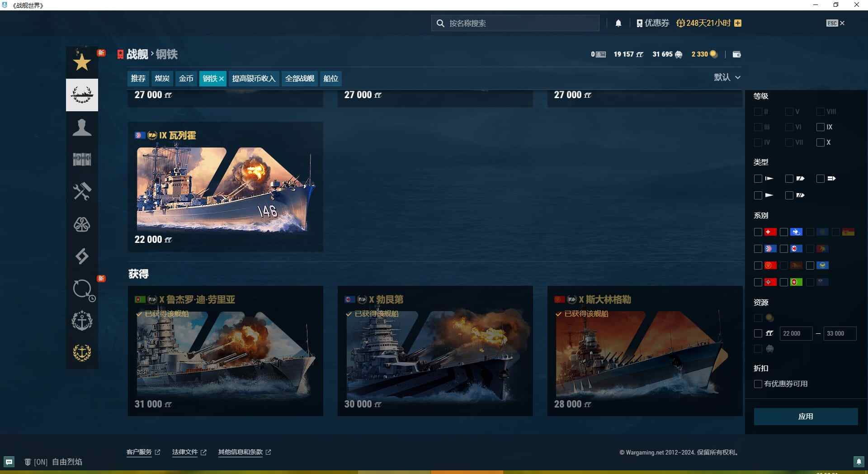Check the box for the blue flag with red circle

click(784, 249)
